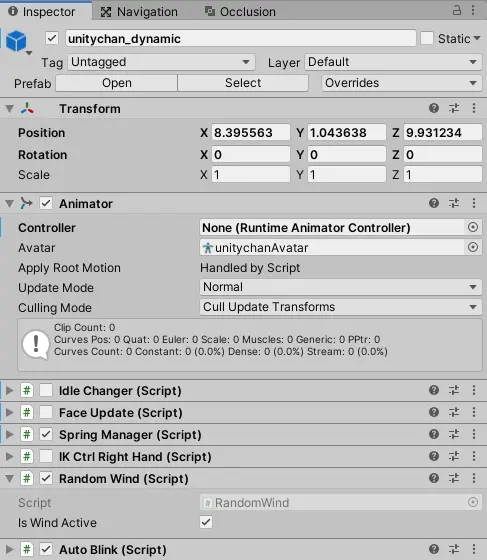The height and width of the screenshot is (560, 487).
Task: Switch to the Navigation tab
Action: pos(139,12)
